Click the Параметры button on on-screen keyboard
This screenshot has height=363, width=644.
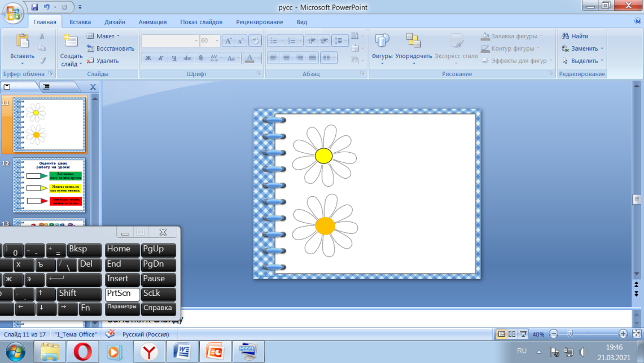[x=122, y=308]
